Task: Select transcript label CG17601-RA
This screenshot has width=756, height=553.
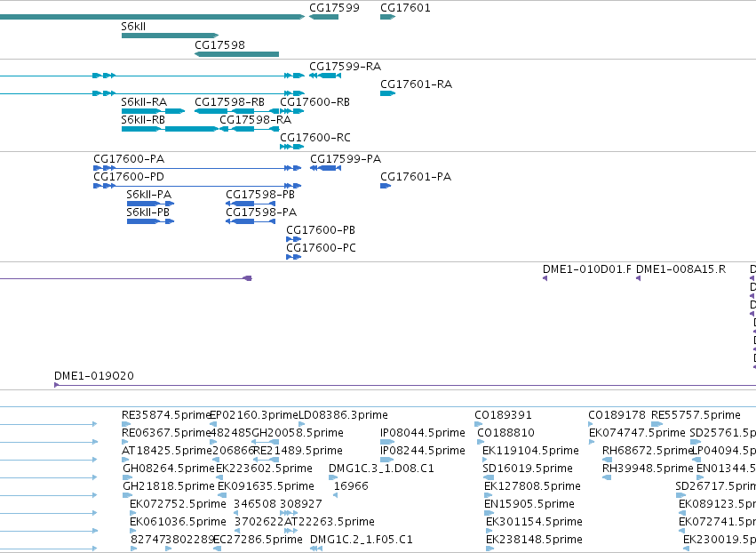Action: 416,84
